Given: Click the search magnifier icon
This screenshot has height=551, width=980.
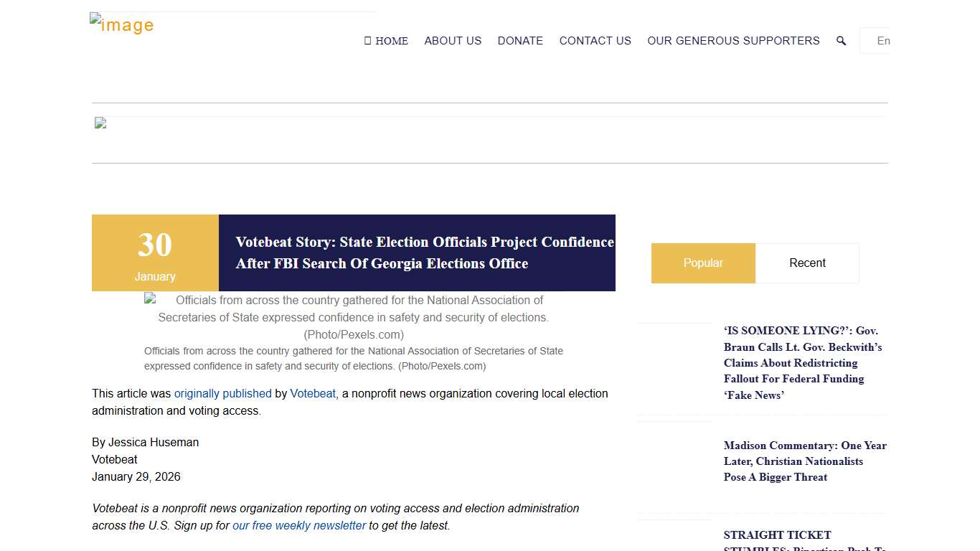Looking at the screenshot, I should (x=841, y=41).
